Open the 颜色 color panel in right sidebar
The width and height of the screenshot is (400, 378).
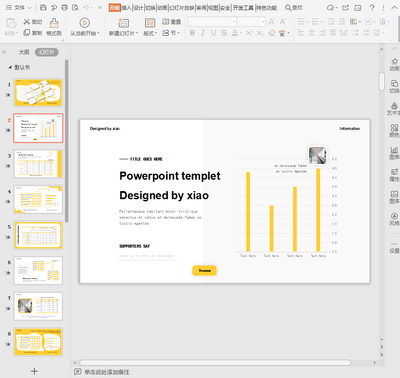tap(394, 131)
